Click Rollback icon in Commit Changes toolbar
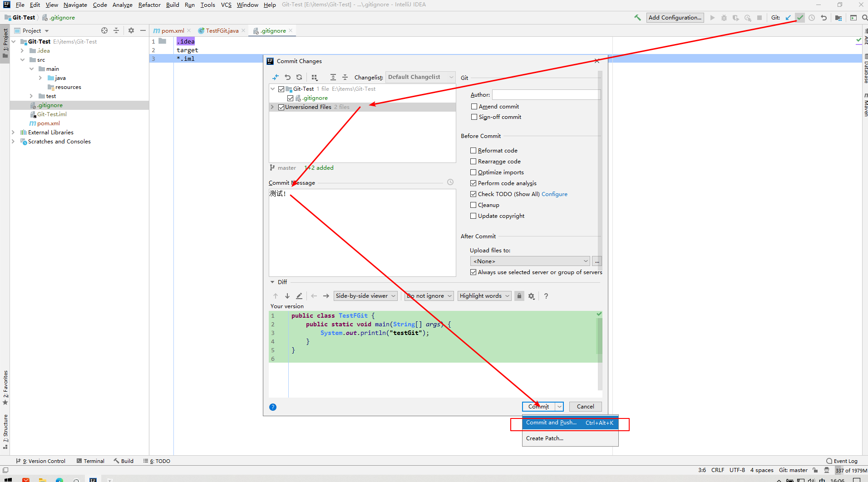 coord(287,77)
